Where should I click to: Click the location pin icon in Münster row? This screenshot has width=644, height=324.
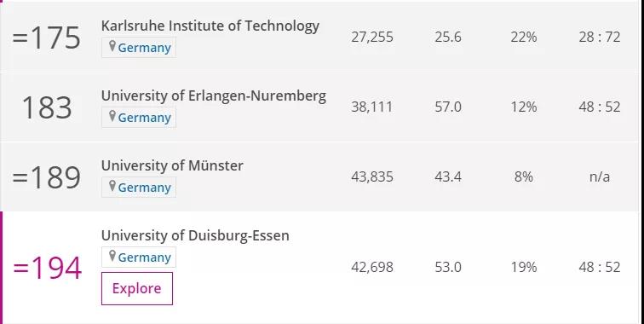click(x=112, y=186)
